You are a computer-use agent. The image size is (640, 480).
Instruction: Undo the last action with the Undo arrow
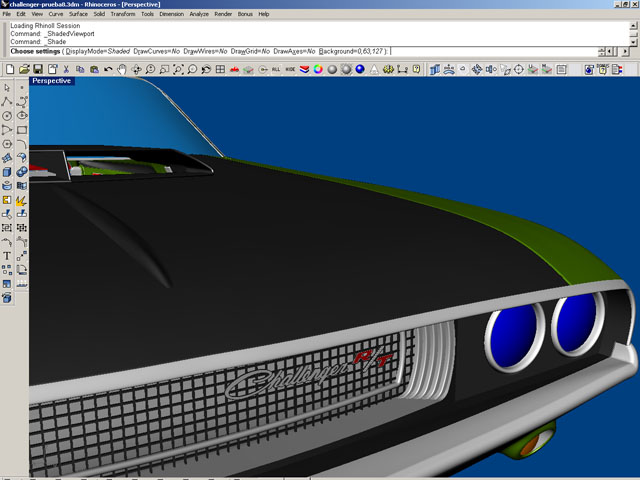[x=108, y=69]
